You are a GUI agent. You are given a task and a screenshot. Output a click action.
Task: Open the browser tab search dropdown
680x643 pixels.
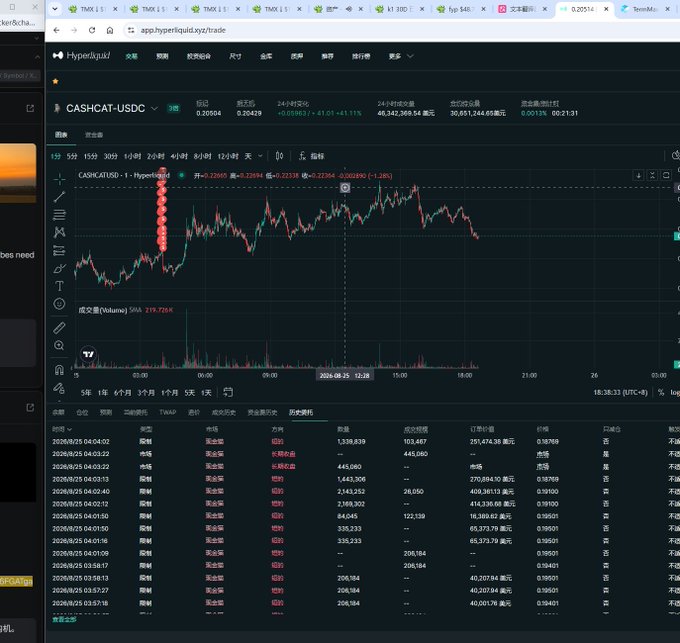coord(55,9)
